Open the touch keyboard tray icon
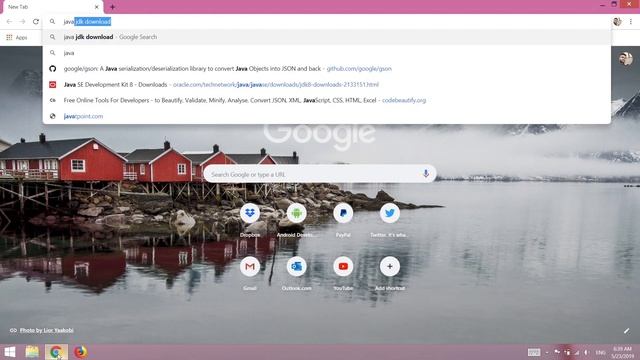The image size is (640, 360). coord(533,352)
